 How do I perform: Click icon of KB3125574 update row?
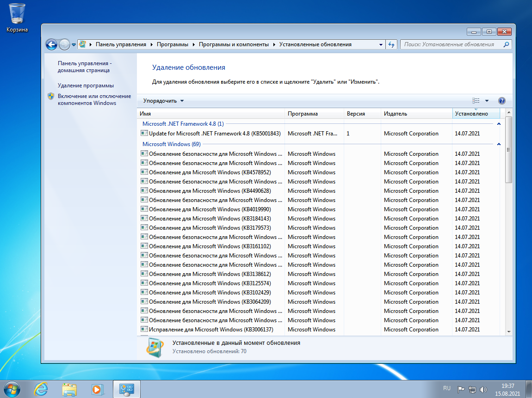pyautogui.click(x=144, y=283)
